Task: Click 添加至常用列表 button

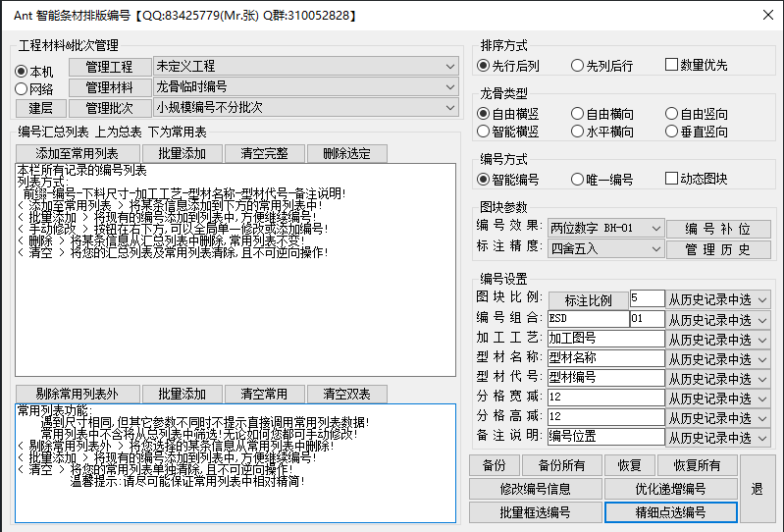Action: 77,154
